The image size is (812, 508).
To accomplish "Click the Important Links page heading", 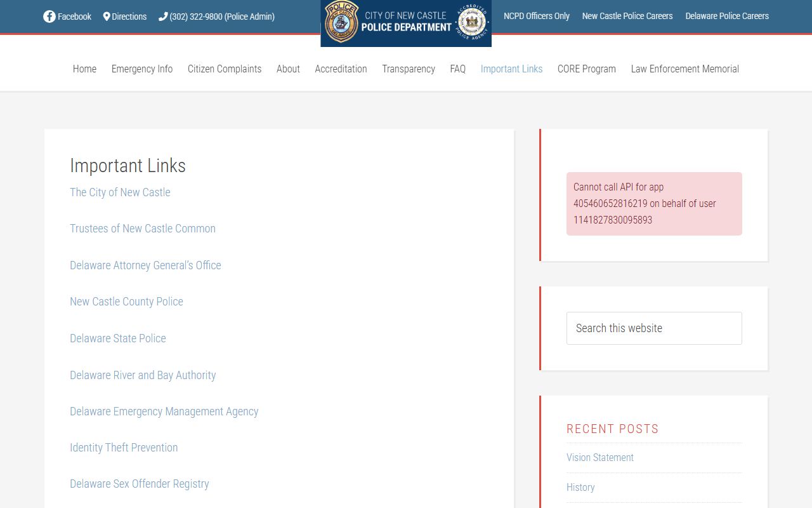I will click(128, 166).
